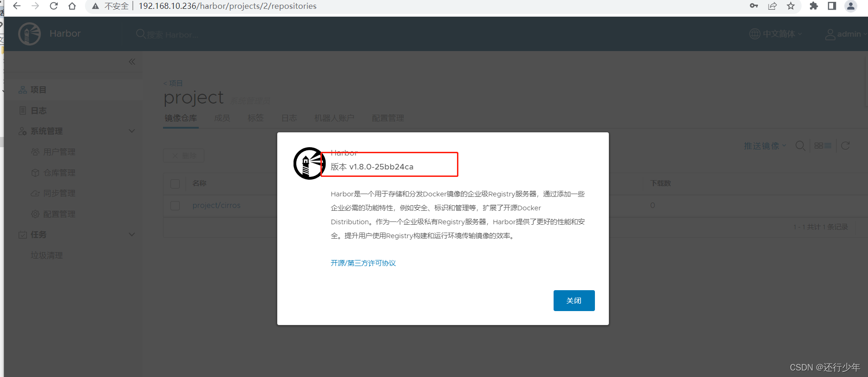Refresh repository list icon

[x=846, y=146]
